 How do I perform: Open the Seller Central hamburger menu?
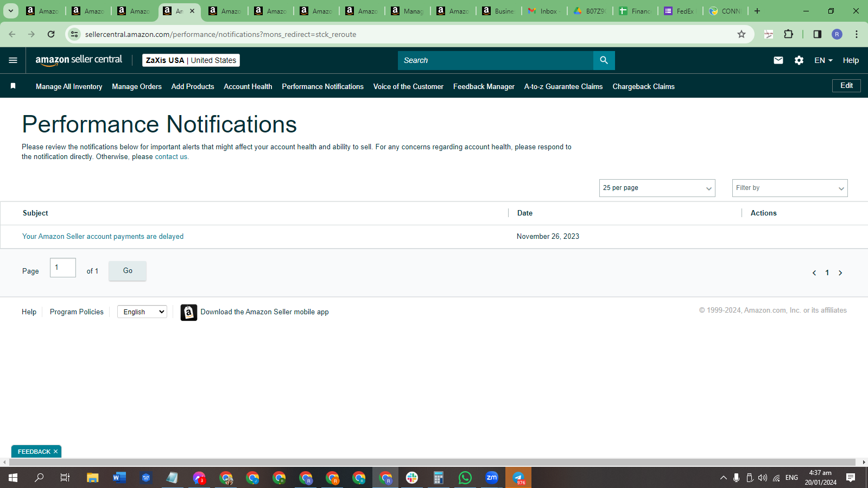point(13,60)
